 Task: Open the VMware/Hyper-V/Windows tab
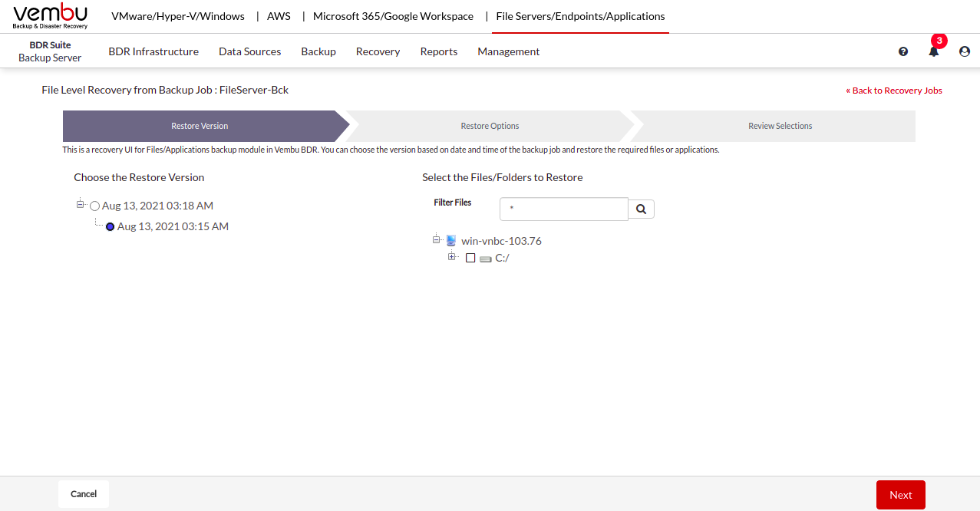pyautogui.click(x=178, y=16)
